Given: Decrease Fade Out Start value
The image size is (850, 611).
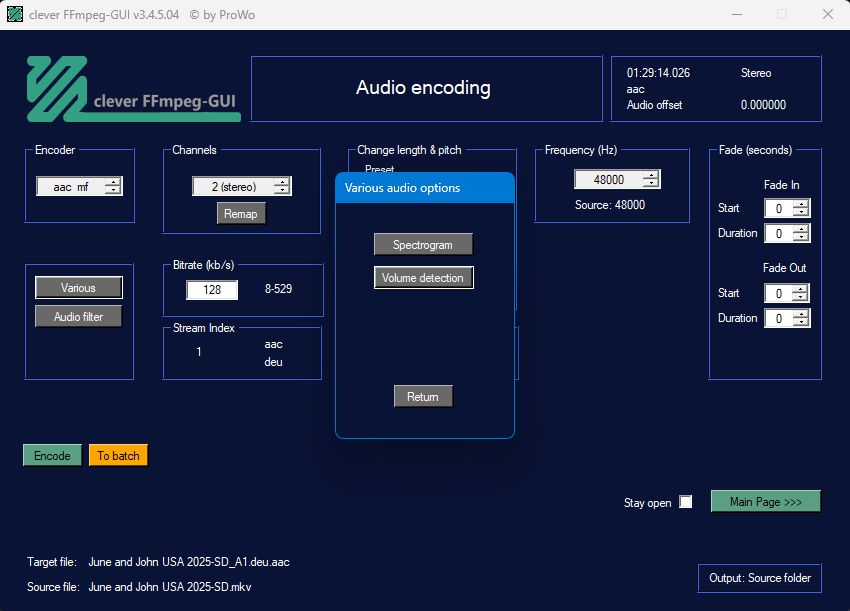Looking at the screenshot, I should 801,297.
